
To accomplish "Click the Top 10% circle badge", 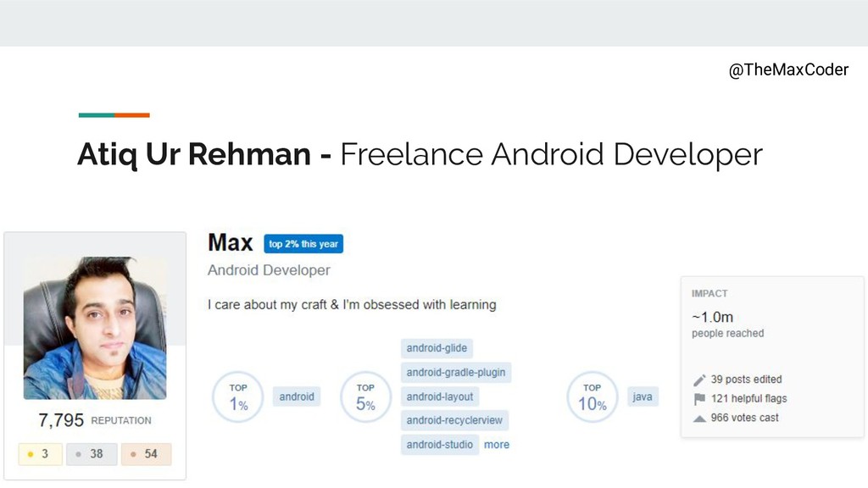I will [x=592, y=396].
